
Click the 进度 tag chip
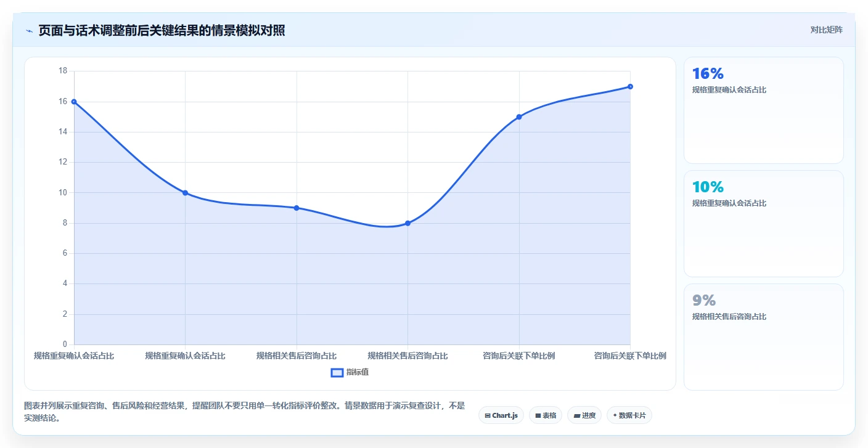tap(584, 415)
